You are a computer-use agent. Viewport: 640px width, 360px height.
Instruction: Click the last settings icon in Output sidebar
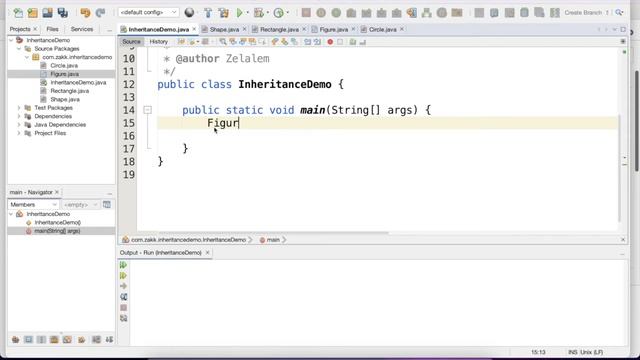(x=123, y=318)
